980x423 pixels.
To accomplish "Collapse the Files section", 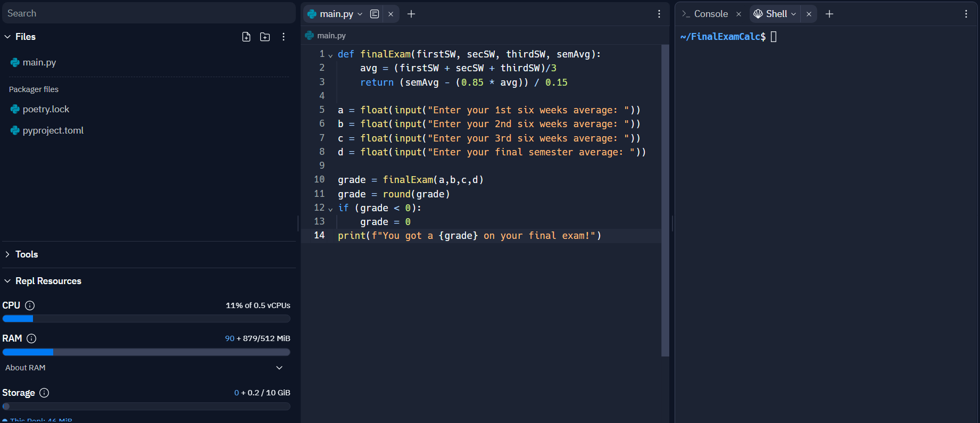I will (7, 37).
